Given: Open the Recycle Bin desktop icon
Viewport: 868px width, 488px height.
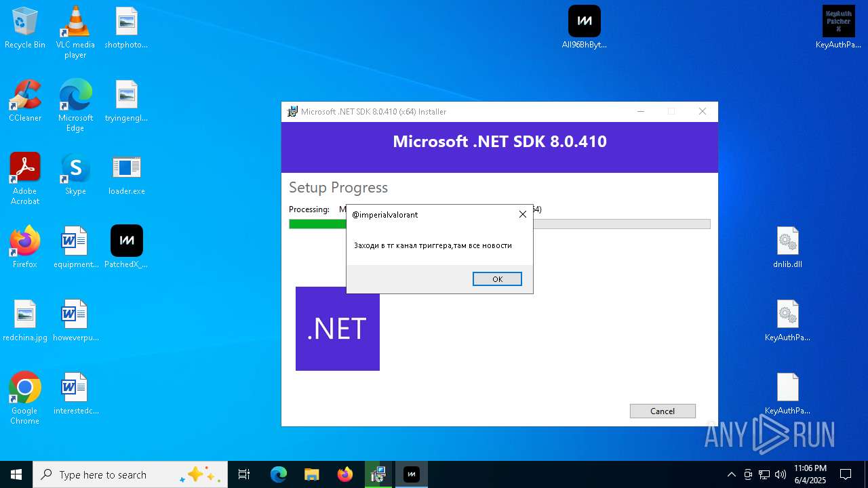Looking at the screenshot, I should tap(25, 28).
